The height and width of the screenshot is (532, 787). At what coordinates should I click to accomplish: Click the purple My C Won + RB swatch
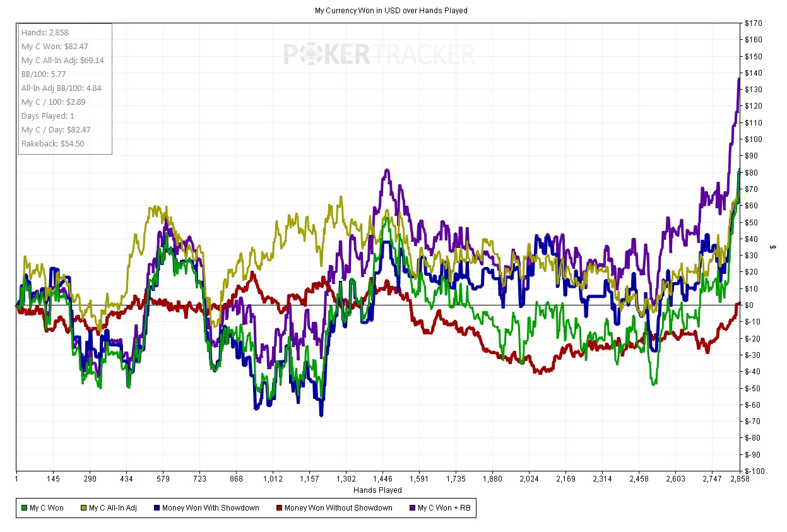413,508
